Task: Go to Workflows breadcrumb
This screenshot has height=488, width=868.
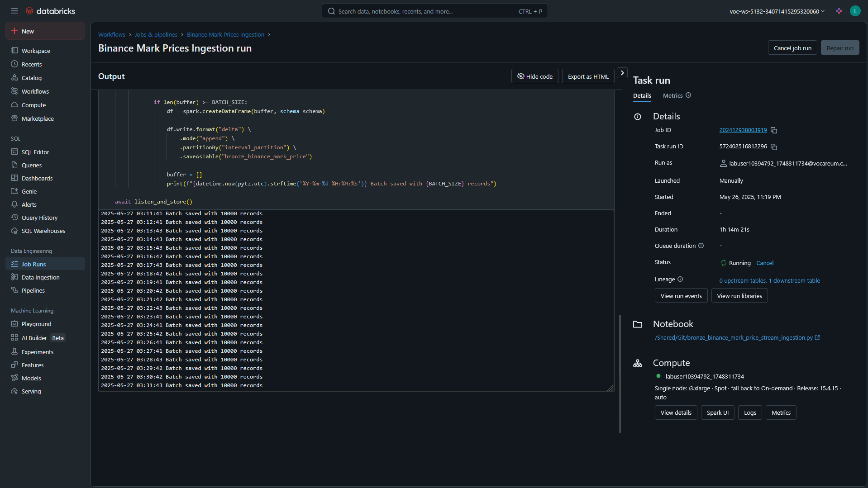Action: 112,34
